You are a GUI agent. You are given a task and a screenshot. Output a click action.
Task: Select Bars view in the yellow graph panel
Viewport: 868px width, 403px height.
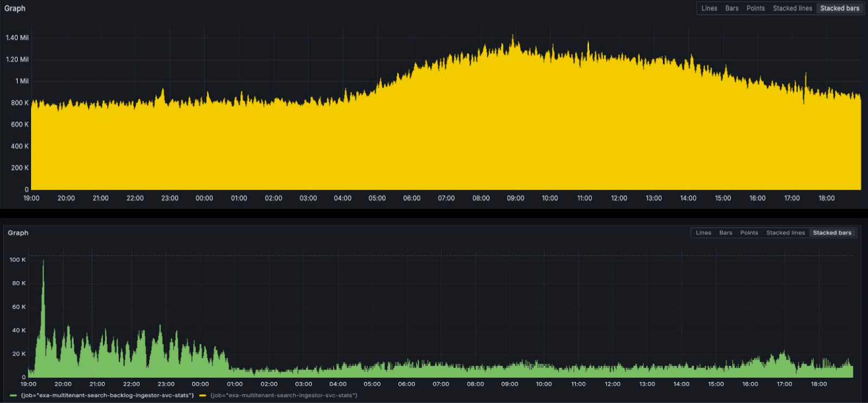(x=732, y=8)
